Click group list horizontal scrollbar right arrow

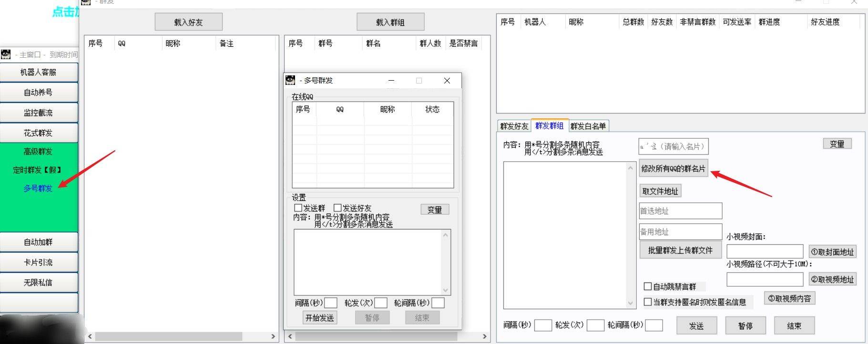coord(484,336)
